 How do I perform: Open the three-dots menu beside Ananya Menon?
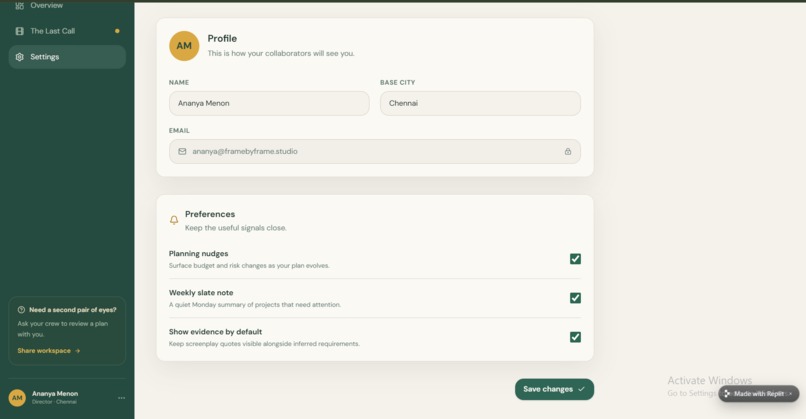(x=121, y=397)
